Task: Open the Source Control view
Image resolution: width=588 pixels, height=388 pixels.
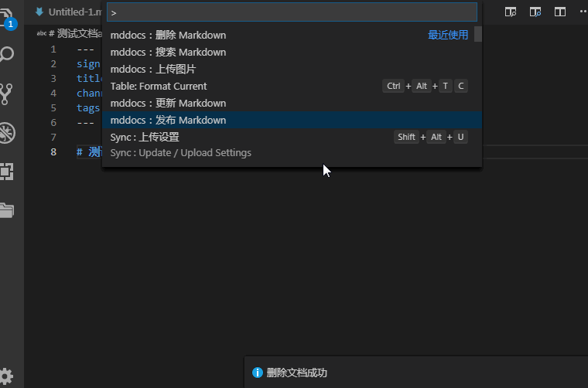Action: click(x=6, y=94)
